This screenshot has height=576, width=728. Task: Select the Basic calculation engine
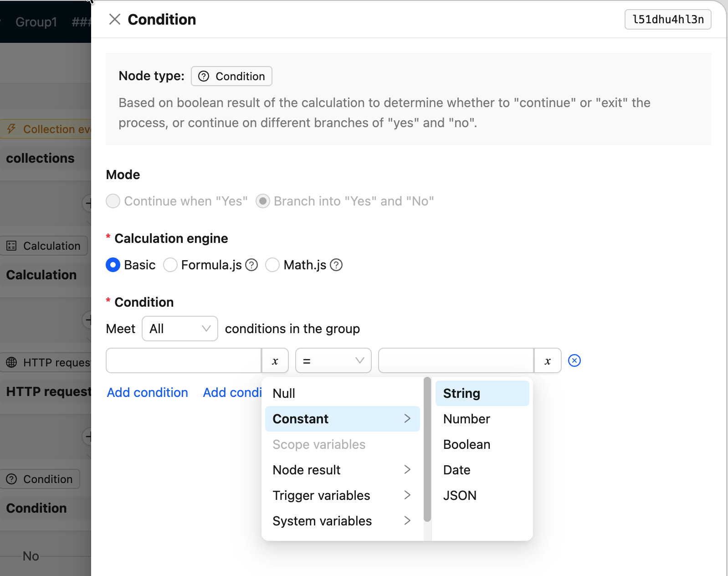[x=113, y=265]
